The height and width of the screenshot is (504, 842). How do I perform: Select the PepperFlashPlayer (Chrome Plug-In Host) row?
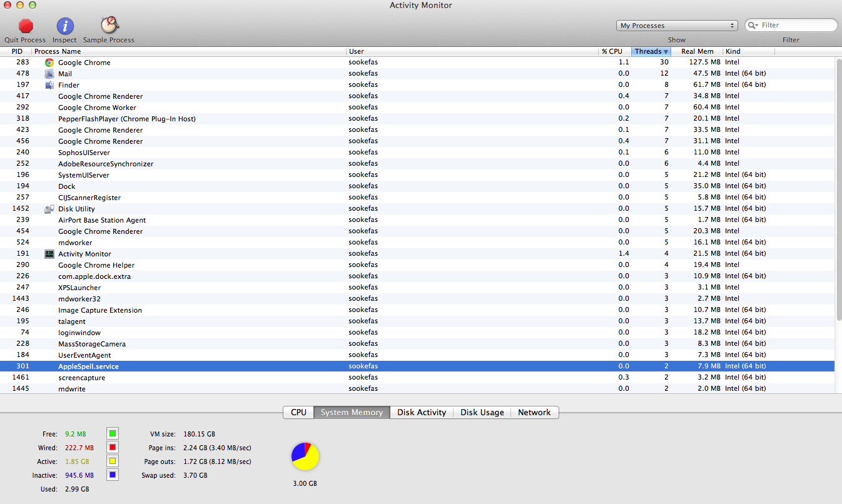coord(417,119)
